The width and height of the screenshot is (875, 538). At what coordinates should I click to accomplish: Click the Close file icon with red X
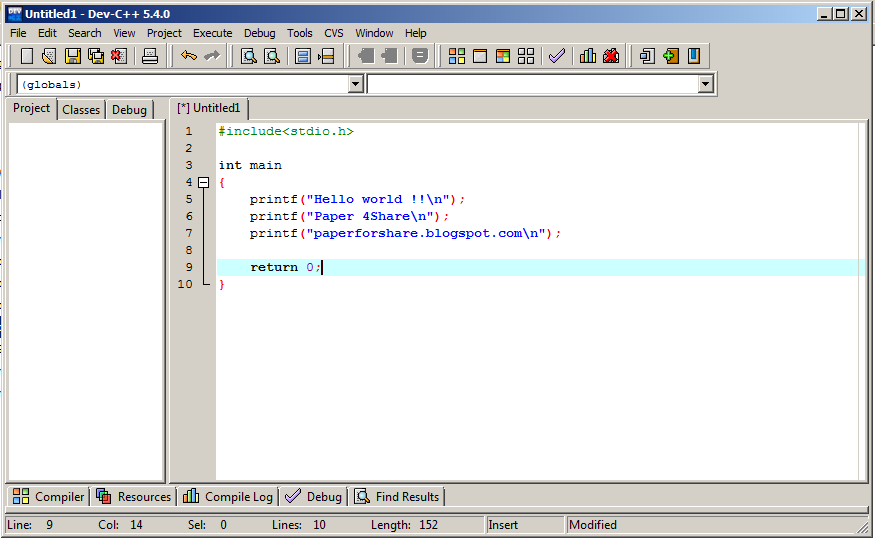[x=119, y=56]
